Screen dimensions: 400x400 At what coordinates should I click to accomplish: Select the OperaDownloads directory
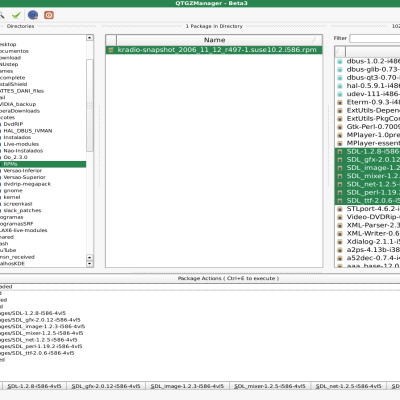pyautogui.click(x=20, y=111)
